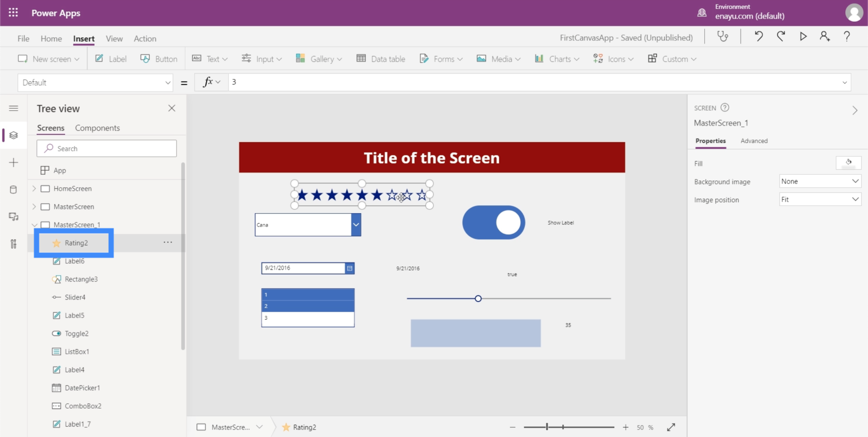
Task: Click the fit to window expand icon
Action: click(x=671, y=427)
